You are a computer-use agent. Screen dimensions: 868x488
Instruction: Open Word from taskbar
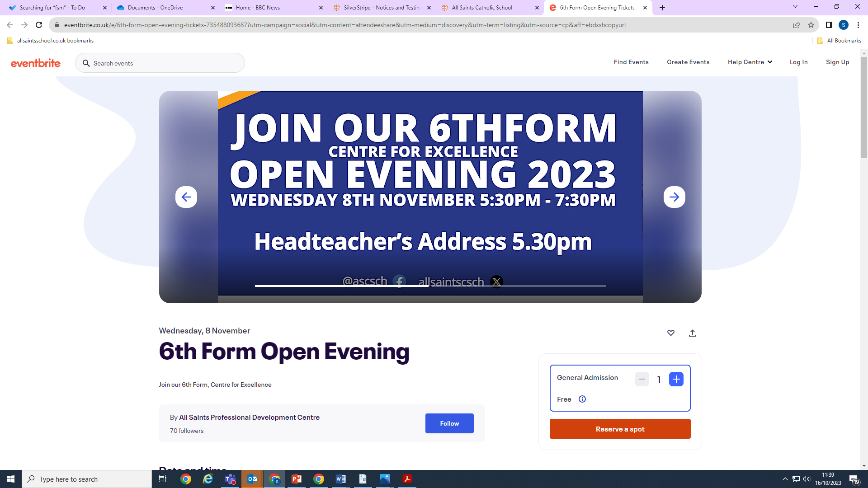[x=341, y=479]
